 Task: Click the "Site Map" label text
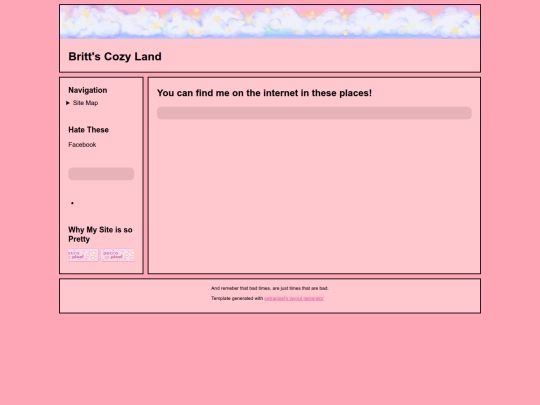(x=85, y=103)
